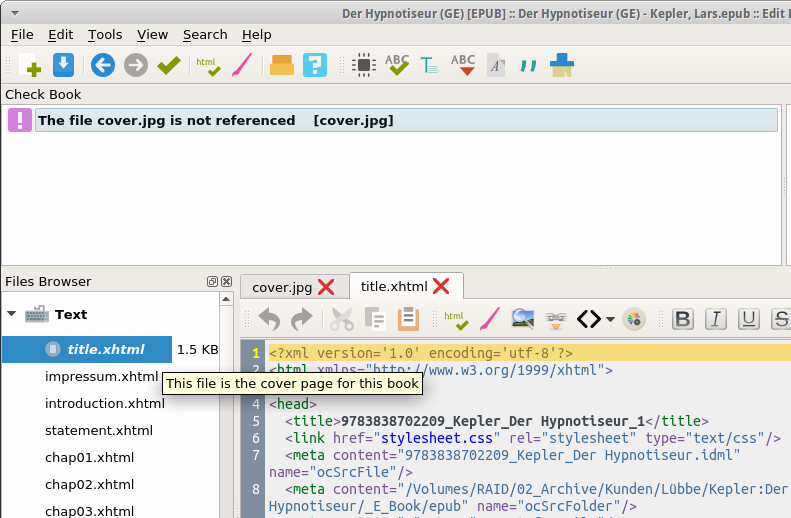Viewport: 791px width, 518px height.
Task: Insert image icon in editor toolbar
Action: (523, 319)
